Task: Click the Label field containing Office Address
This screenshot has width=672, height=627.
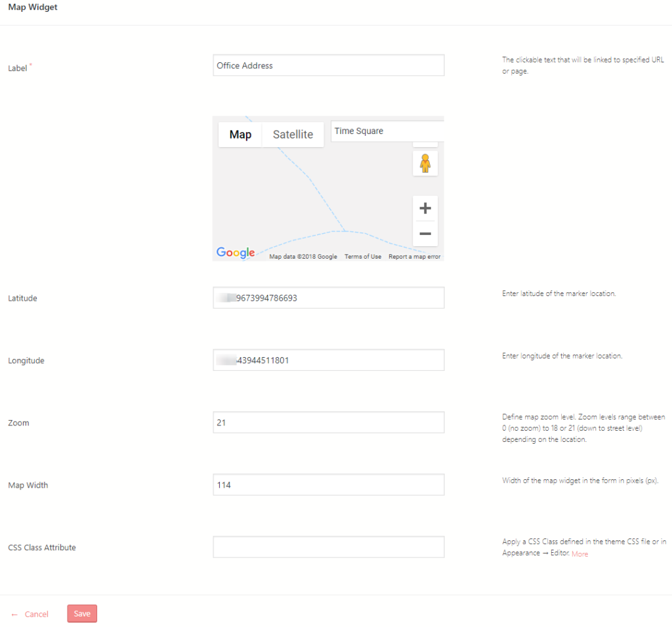Action: coord(328,65)
